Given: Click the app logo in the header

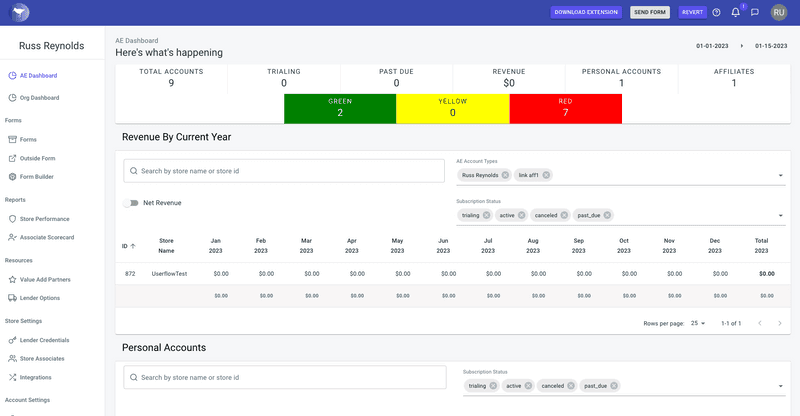Looking at the screenshot, I should coord(20,12).
